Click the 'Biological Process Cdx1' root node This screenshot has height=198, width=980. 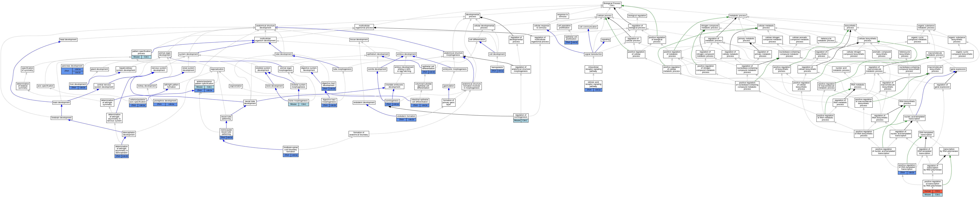[x=612, y=4]
